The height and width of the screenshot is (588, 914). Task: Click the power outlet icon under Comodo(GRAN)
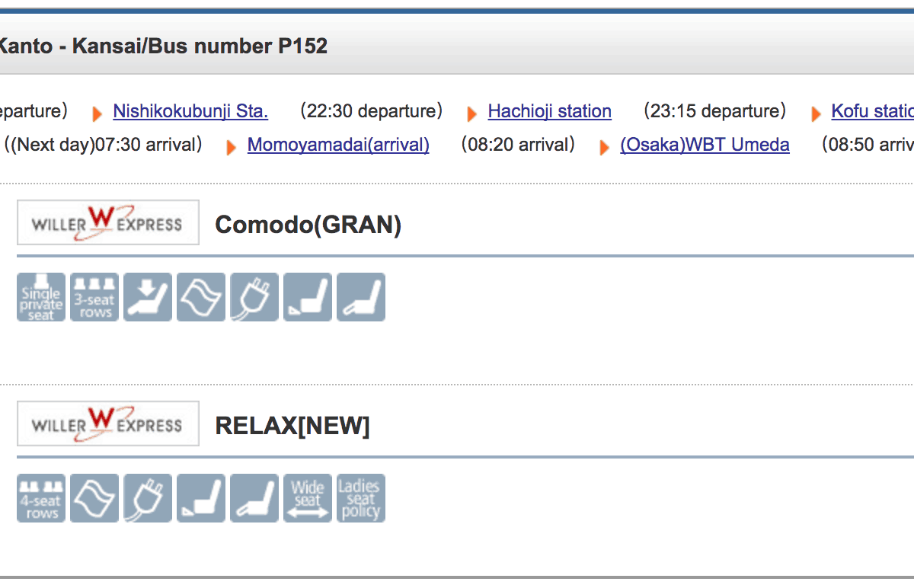(x=254, y=297)
